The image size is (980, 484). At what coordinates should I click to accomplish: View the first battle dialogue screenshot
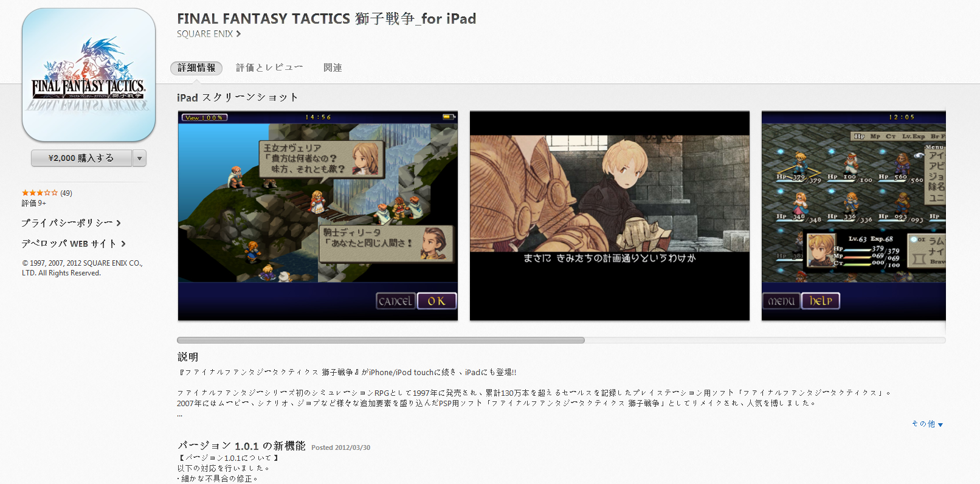[318, 216]
